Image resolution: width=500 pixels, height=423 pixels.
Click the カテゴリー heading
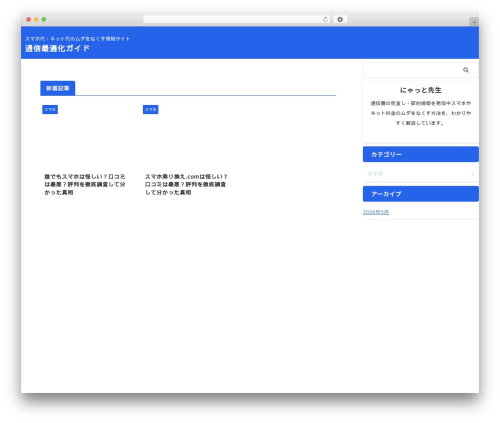[421, 154]
